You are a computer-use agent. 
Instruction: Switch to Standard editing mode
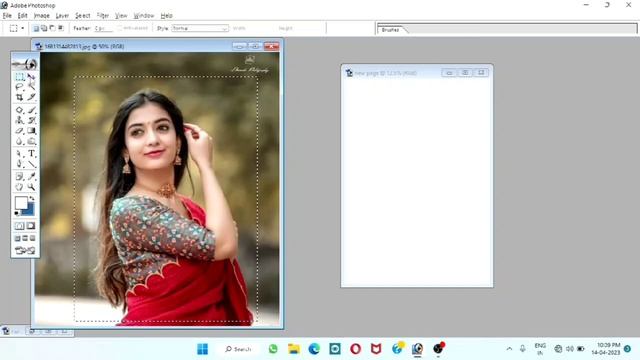(19, 226)
